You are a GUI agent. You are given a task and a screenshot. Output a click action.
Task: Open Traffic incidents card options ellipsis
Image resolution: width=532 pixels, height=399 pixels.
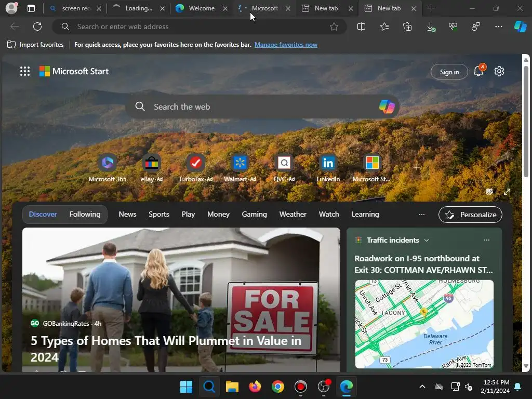(486, 240)
